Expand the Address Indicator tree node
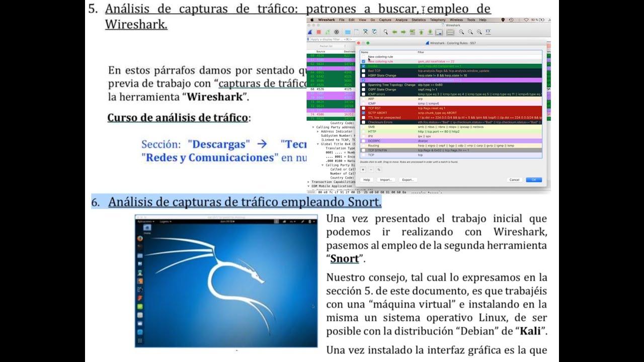 [318, 131]
